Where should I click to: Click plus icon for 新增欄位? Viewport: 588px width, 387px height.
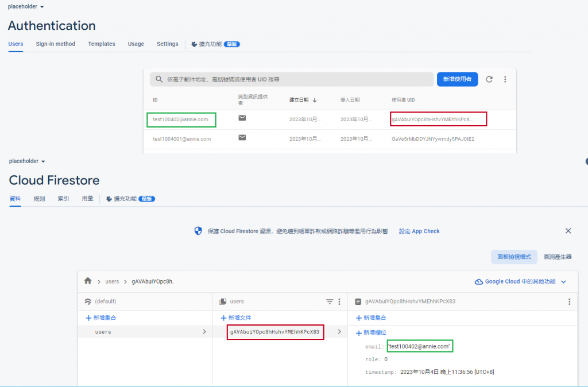tap(359, 333)
